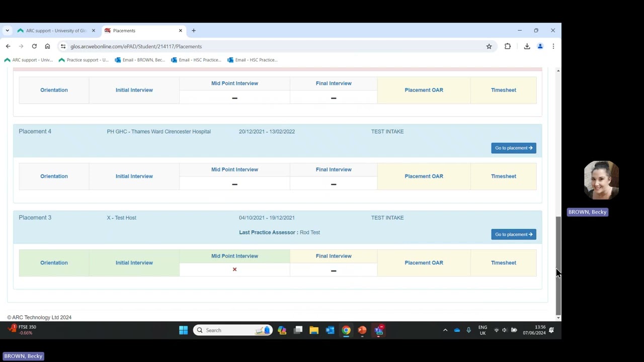Bookmark this page with the star icon
This screenshot has height=362, width=644.
click(x=489, y=46)
